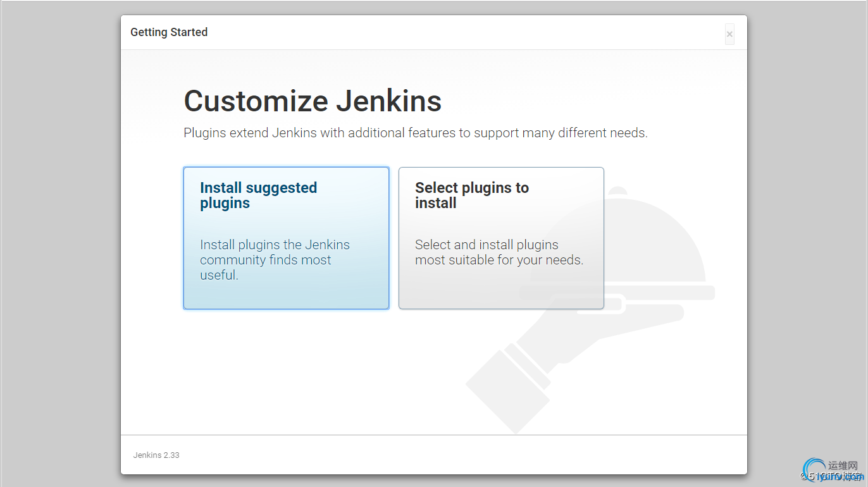This screenshot has height=487, width=868.
Task: Click the Customize Jenkins heading
Action: (313, 101)
